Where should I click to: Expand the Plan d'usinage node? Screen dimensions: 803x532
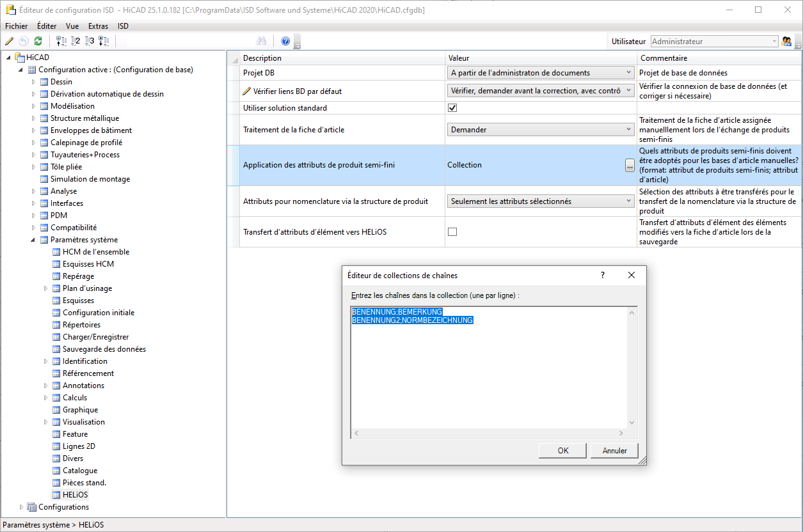coord(46,288)
